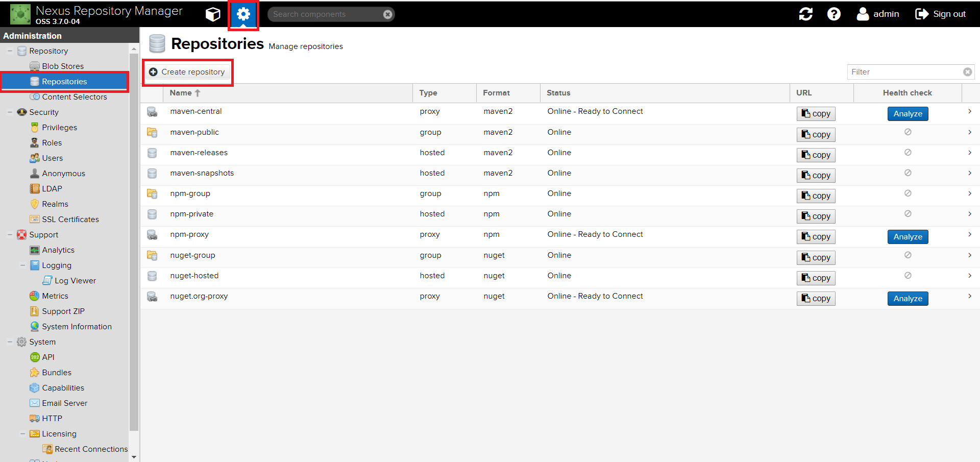Open Log Viewer

coord(75,281)
